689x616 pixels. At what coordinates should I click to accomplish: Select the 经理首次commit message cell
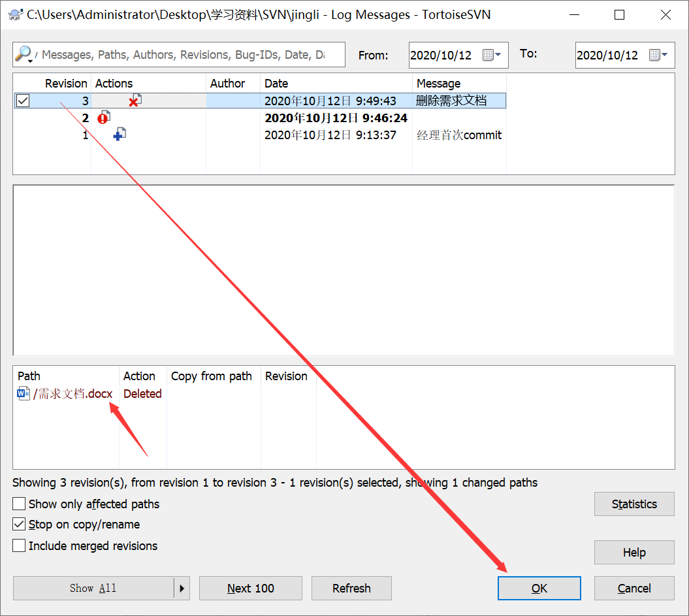click(x=458, y=135)
